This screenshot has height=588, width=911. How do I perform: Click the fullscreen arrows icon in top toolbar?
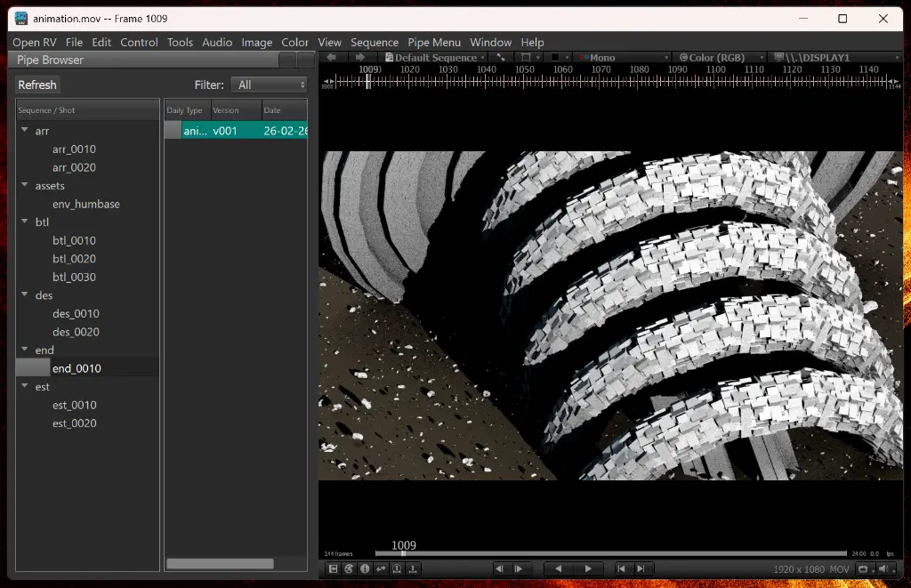(x=500, y=58)
